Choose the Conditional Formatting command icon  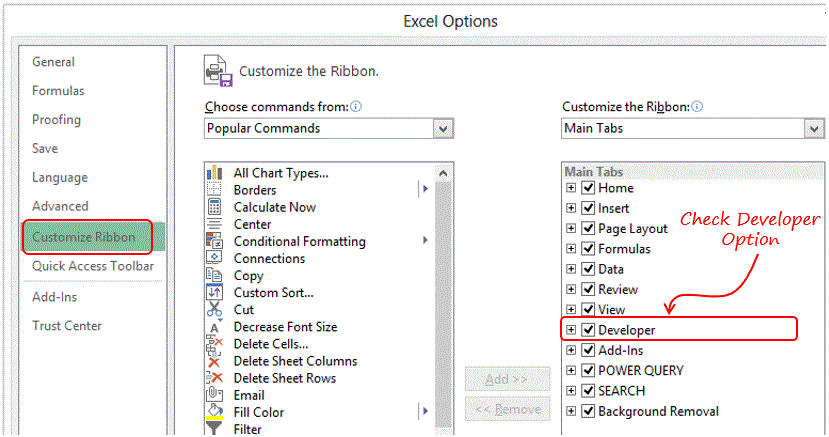pyautogui.click(x=214, y=241)
